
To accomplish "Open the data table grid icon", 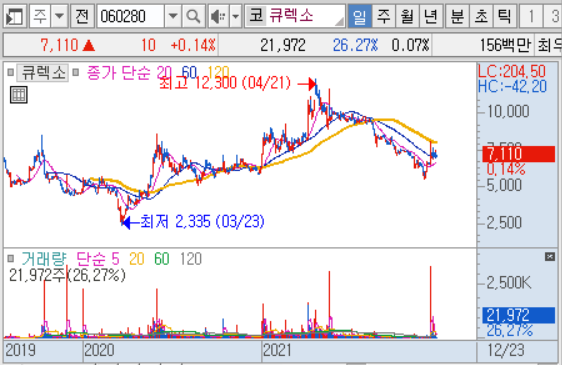I will point(19,95).
